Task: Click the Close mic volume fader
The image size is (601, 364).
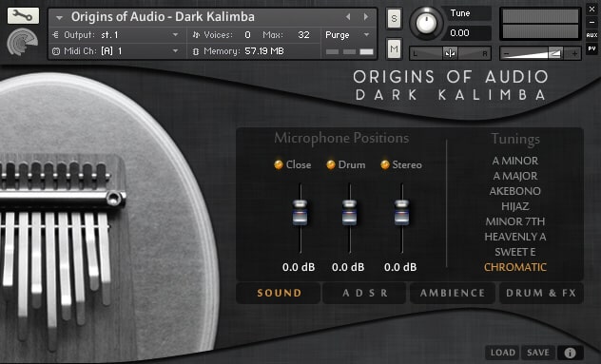Action: [x=300, y=212]
